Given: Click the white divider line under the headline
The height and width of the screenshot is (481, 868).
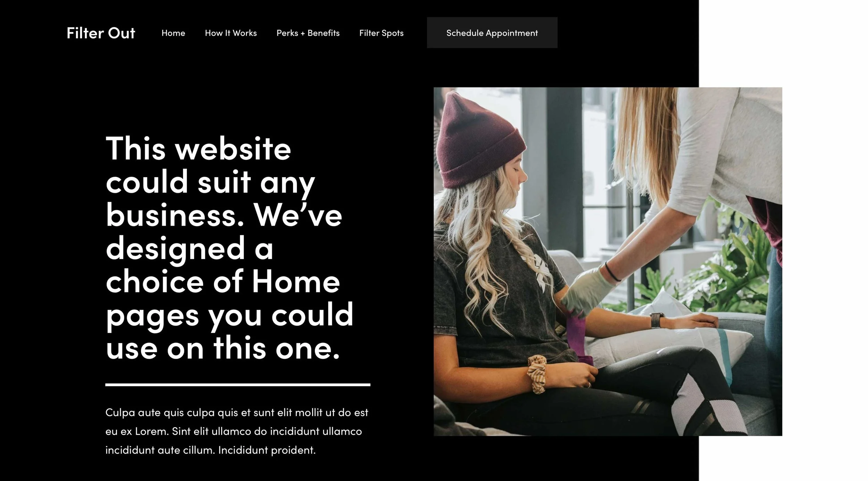Looking at the screenshot, I should pyautogui.click(x=238, y=385).
